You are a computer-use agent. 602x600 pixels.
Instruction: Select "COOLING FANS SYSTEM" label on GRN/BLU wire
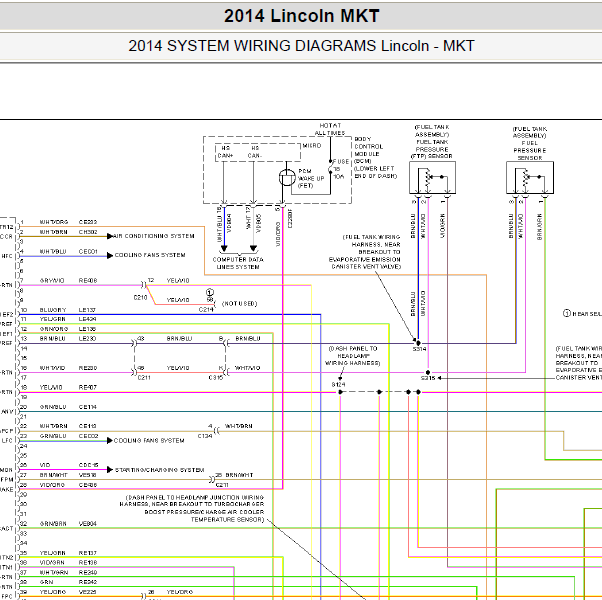pos(149,441)
